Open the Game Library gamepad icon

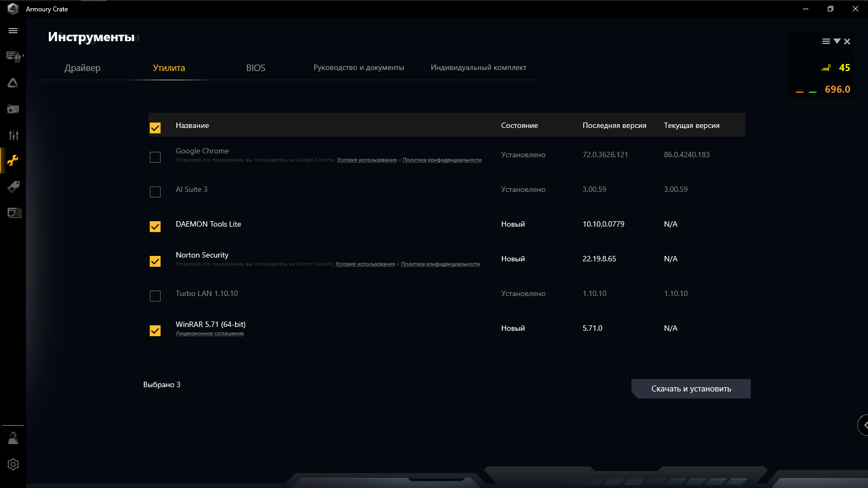(x=13, y=109)
